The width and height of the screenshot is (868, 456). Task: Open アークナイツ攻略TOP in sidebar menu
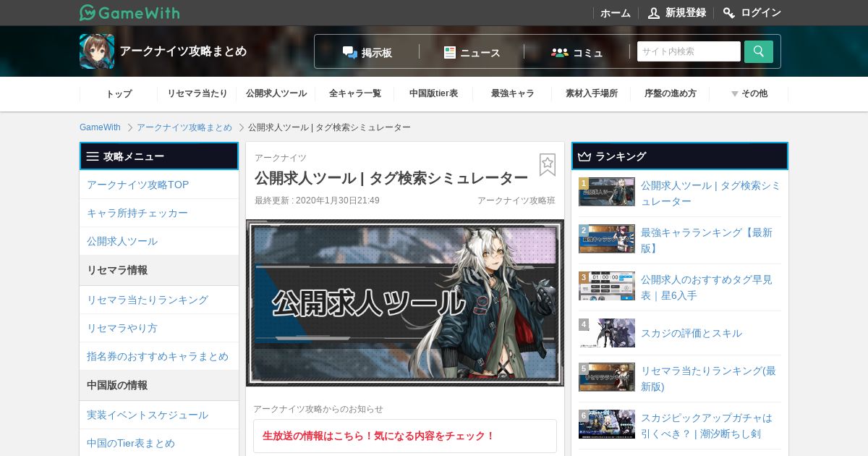[159, 185]
